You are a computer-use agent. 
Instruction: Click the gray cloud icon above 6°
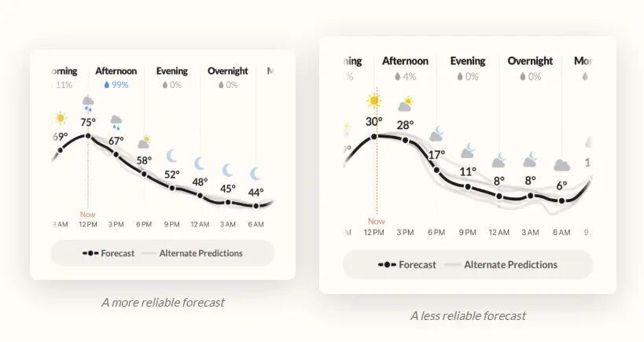(561, 165)
